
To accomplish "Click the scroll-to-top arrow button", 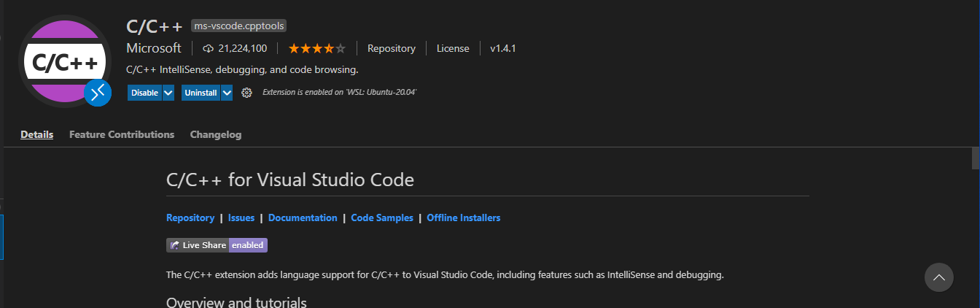I will point(939,277).
